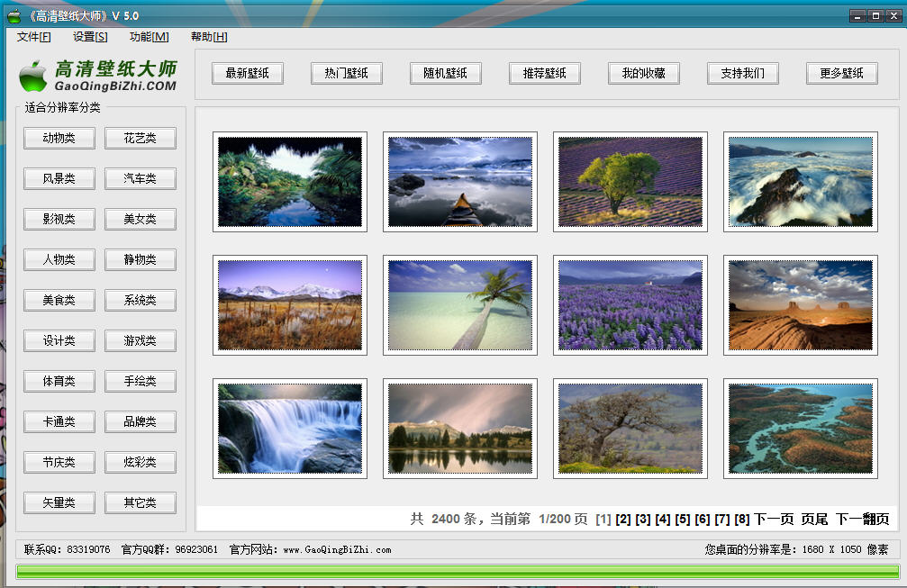Go to page [8]
This screenshot has height=588, width=907.
tap(741, 520)
